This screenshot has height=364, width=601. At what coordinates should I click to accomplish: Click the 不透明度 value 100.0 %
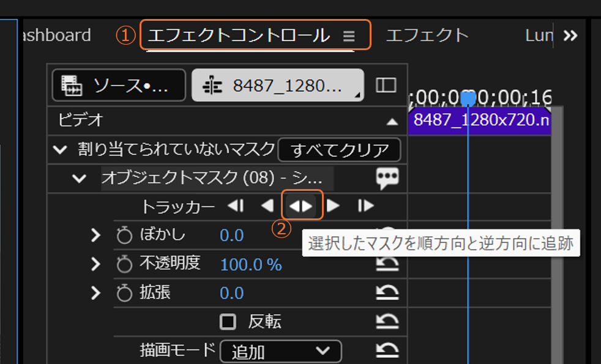(x=251, y=265)
